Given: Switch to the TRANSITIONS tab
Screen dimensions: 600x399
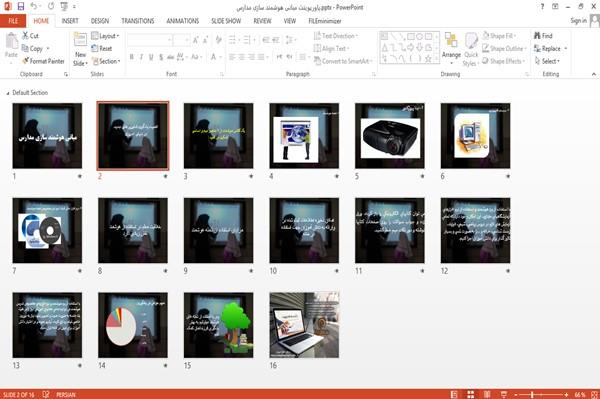Looking at the screenshot, I should [138, 21].
